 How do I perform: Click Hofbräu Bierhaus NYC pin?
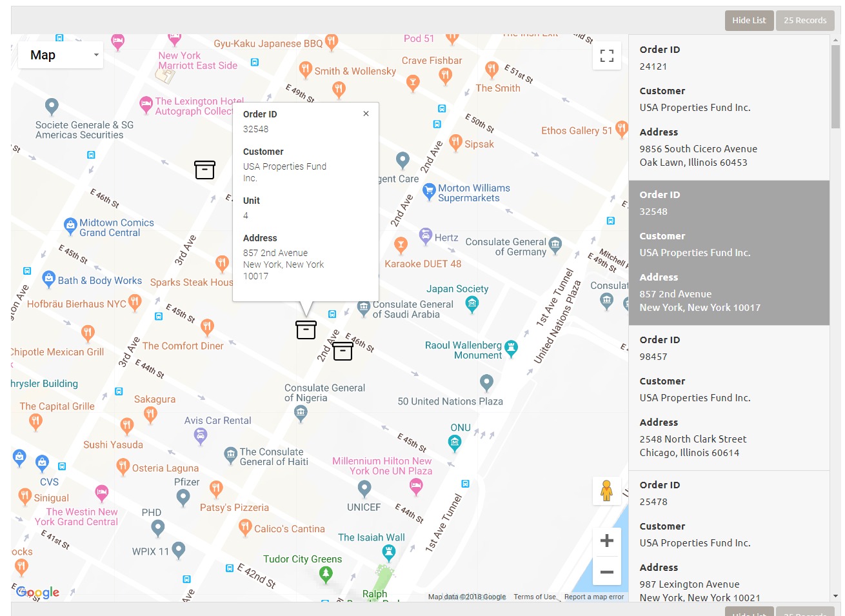click(x=134, y=302)
